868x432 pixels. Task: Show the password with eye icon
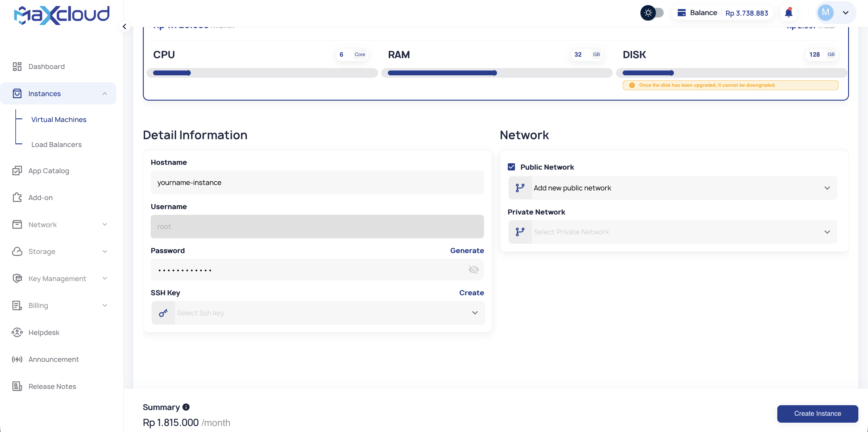[473, 269]
